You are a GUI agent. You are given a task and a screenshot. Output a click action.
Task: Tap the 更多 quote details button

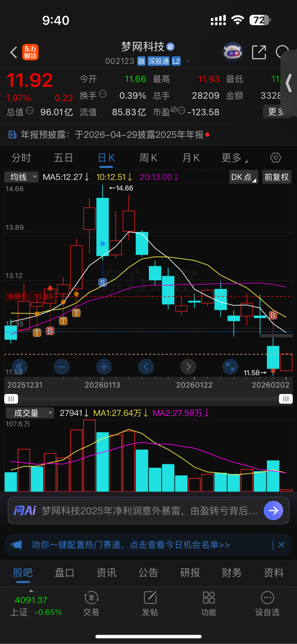pyautogui.click(x=276, y=112)
